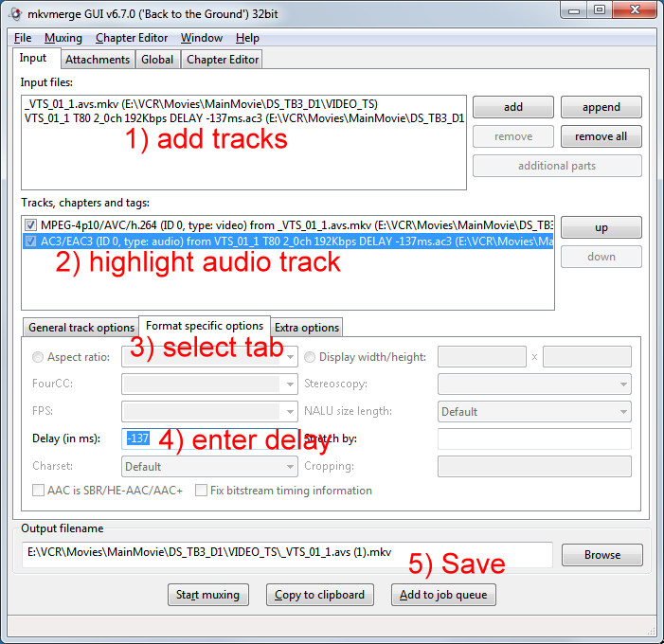
Task: Open the Window menu
Action: (x=202, y=38)
